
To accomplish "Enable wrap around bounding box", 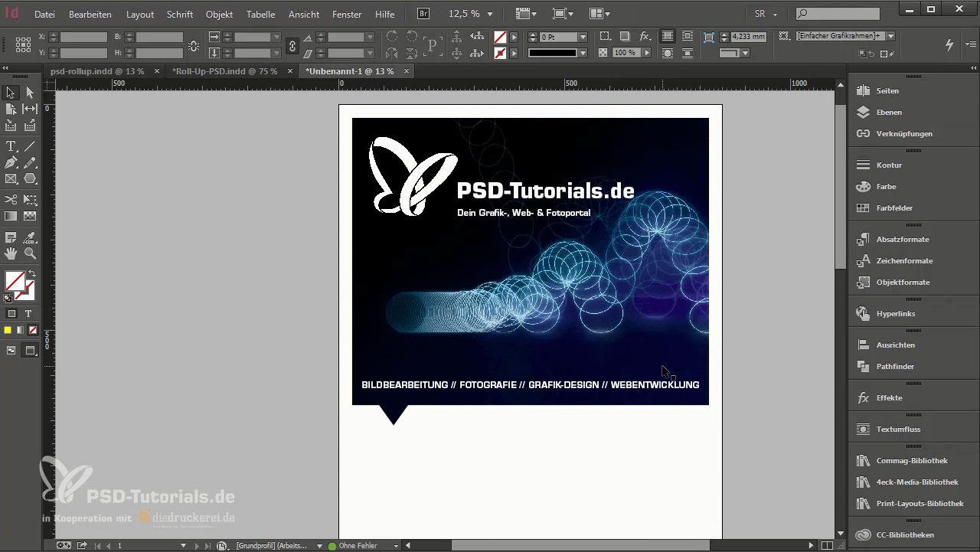I will tap(688, 37).
